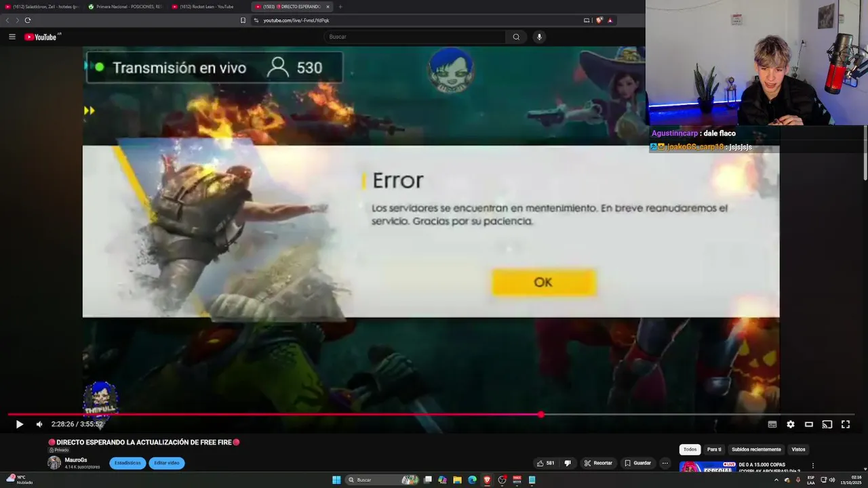This screenshot has width=868, height=488.
Task: Switch to the Rocket Lean YouTube tab
Action: coord(208,7)
